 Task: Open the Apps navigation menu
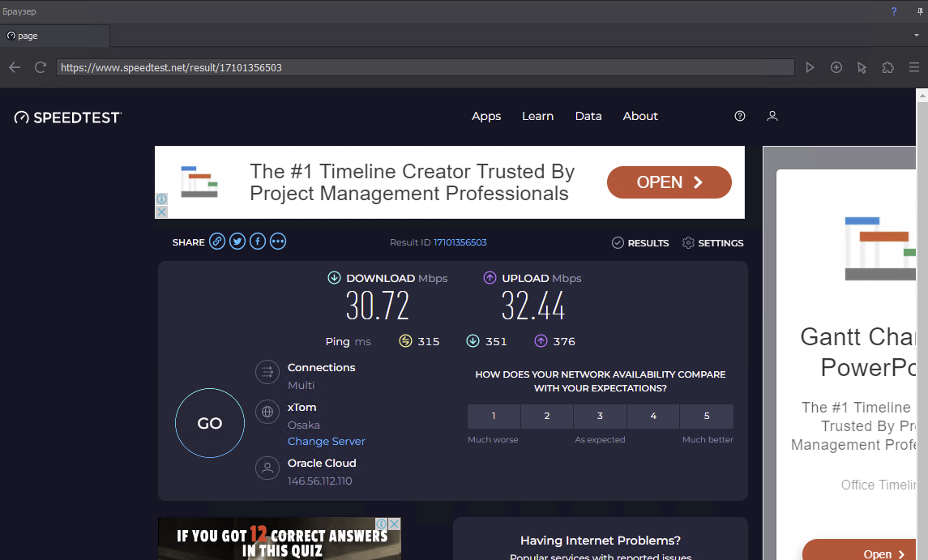point(486,116)
